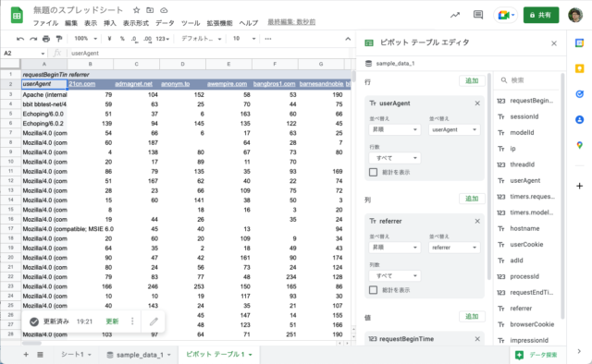
Task: Print the spreadsheet with printer icon
Action: [x=46, y=39]
